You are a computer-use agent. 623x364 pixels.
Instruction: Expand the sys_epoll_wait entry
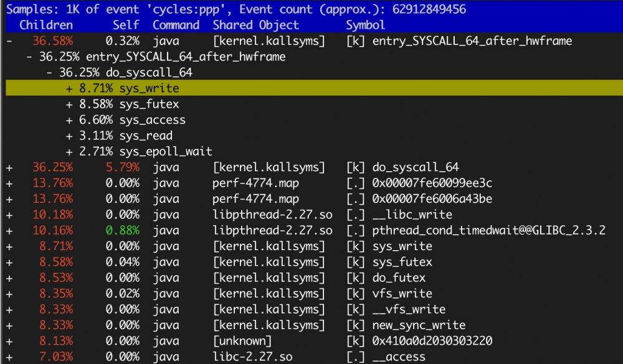pyautogui.click(x=69, y=151)
